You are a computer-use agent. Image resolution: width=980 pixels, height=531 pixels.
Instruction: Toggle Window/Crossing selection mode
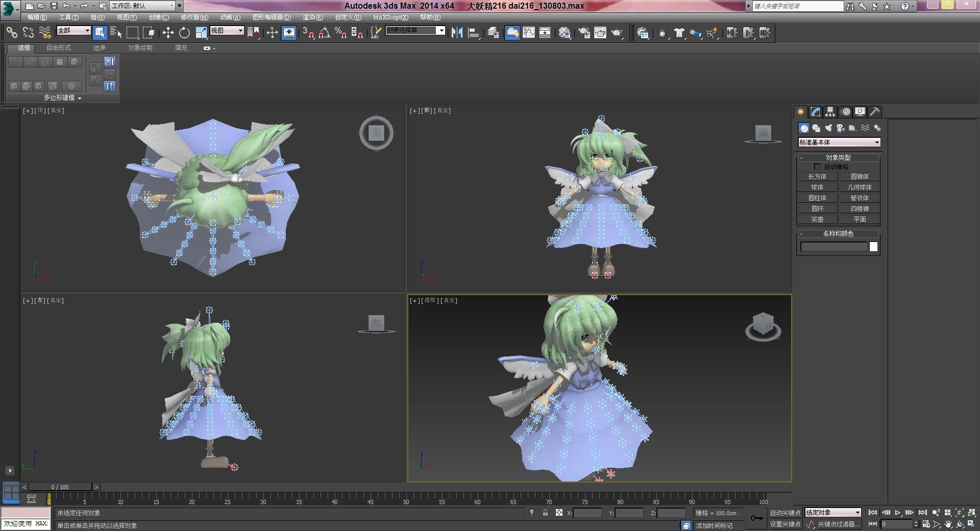(149, 33)
